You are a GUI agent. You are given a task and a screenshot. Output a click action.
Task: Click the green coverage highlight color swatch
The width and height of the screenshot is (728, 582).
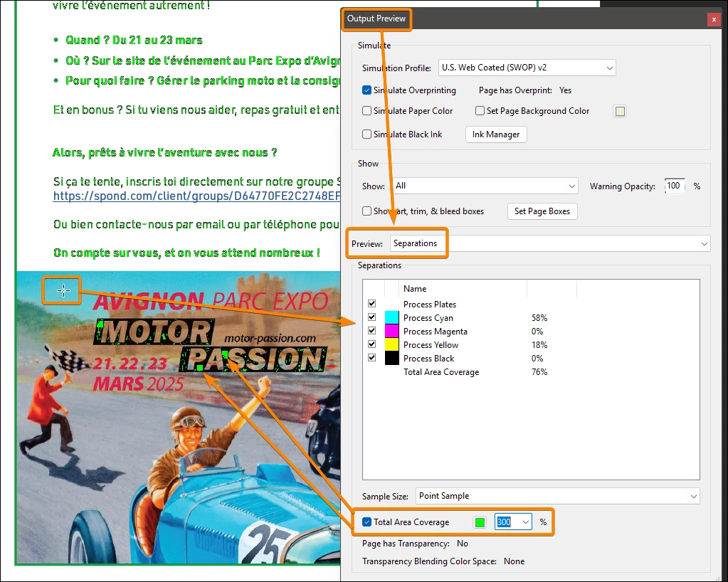click(480, 522)
